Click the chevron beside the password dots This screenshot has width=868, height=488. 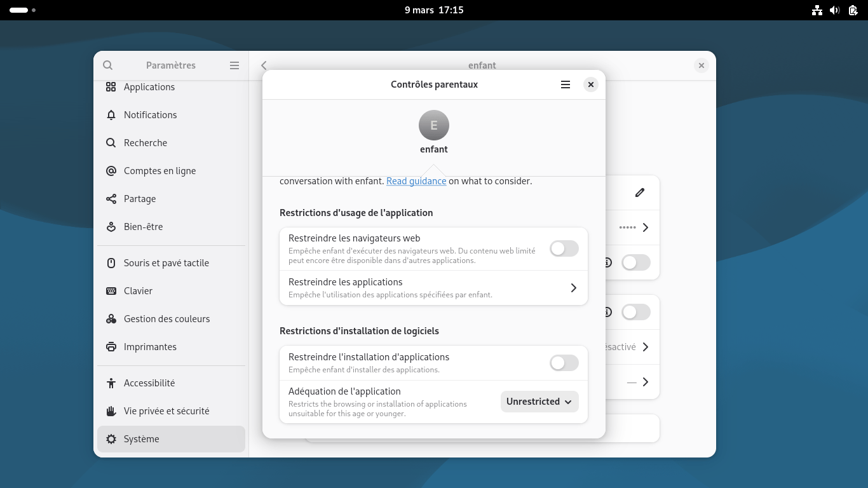(646, 227)
